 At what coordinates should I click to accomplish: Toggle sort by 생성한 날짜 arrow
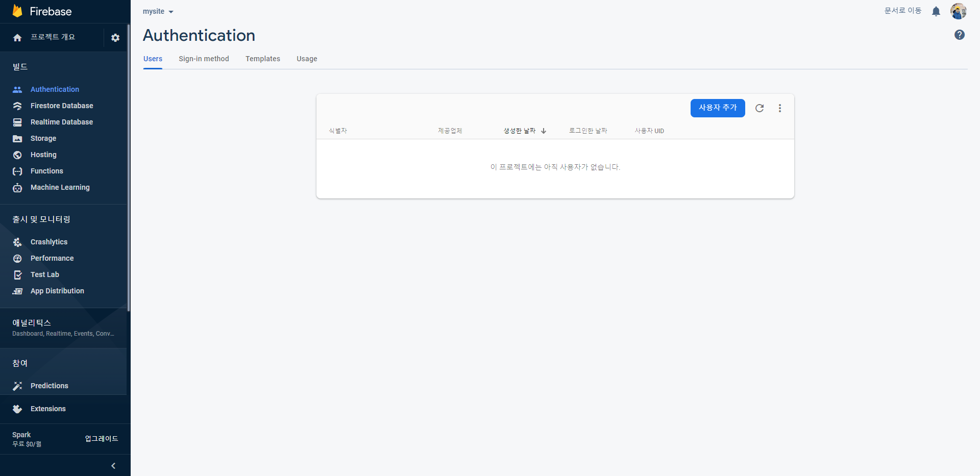[544, 131]
